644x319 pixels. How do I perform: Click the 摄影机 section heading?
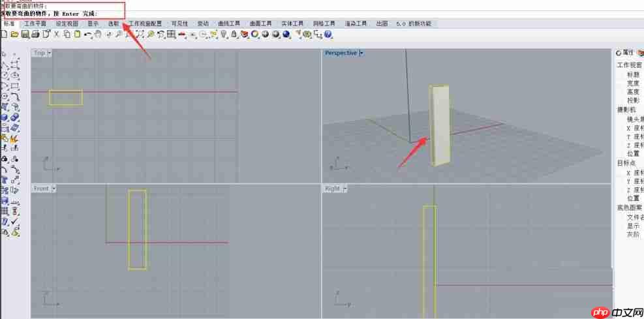626,110
